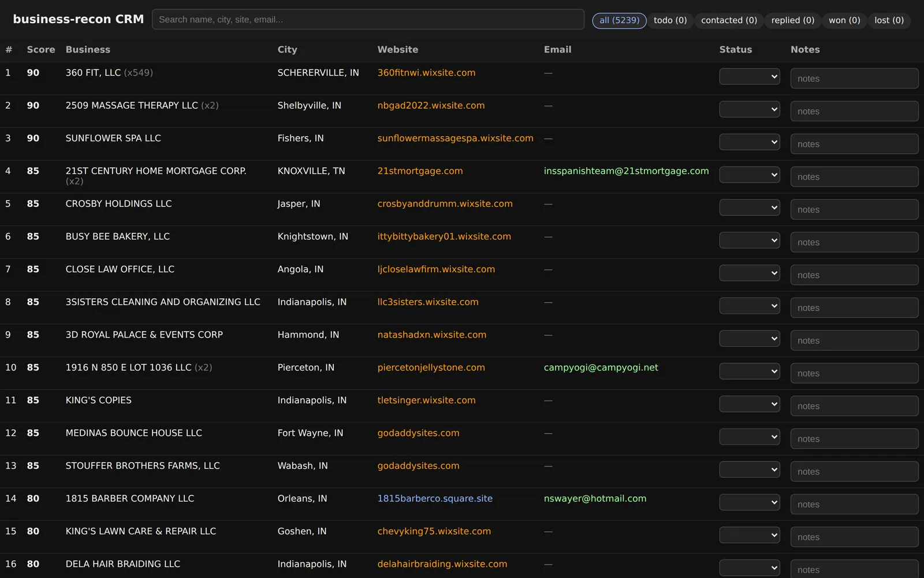This screenshot has width=924, height=578.
Task: Open the ittybittybakery01.wixsite.com link
Action: 444,236
